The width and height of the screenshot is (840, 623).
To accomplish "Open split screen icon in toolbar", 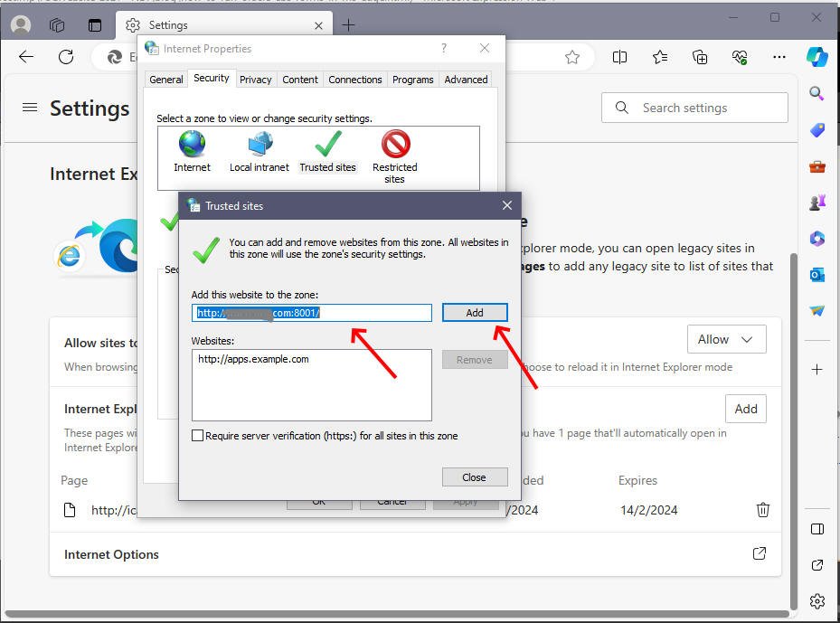I will click(x=619, y=57).
